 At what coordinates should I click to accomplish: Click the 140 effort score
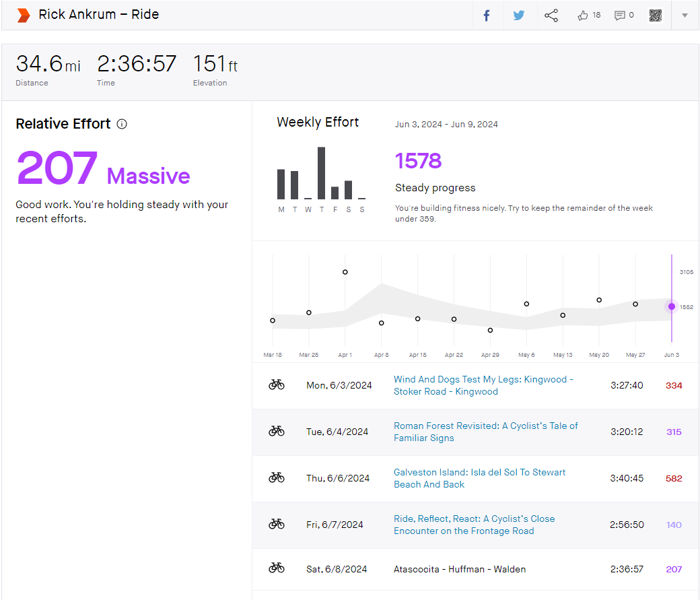[674, 525]
